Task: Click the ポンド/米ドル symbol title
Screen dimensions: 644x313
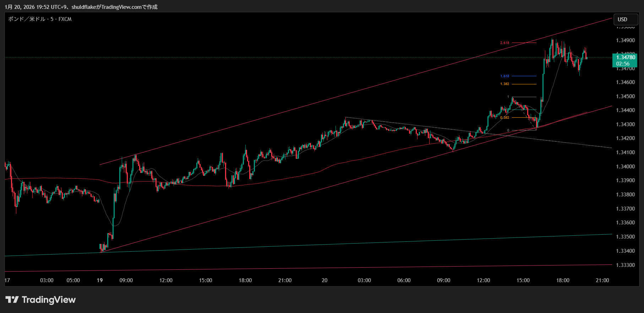Action: 40,19
